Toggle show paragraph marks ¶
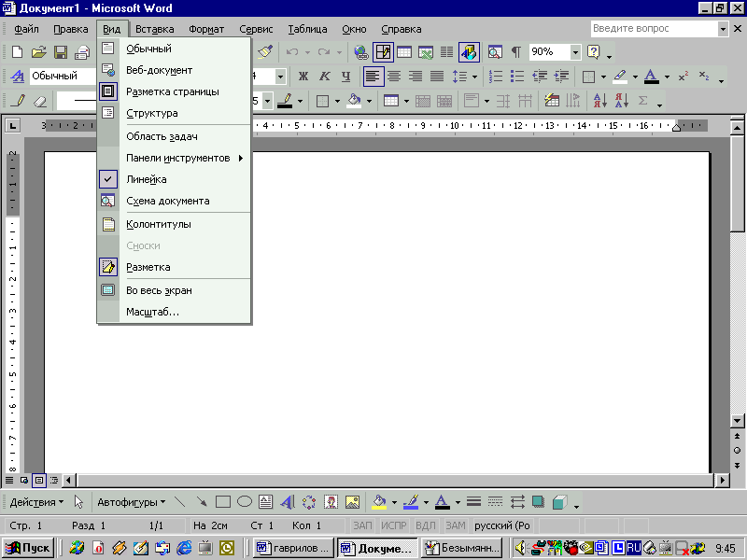The image size is (747, 560). (x=516, y=52)
